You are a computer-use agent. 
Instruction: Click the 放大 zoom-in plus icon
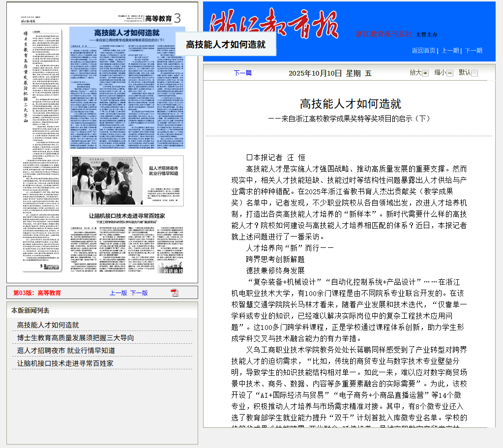425,73
